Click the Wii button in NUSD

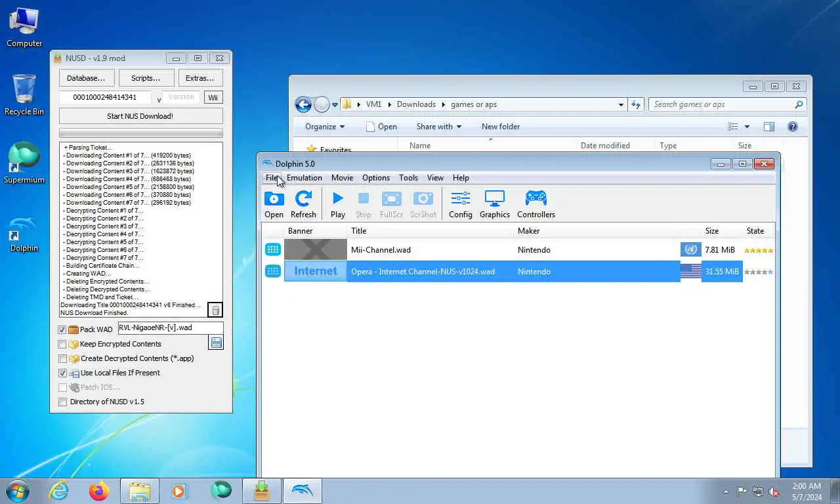tap(213, 98)
